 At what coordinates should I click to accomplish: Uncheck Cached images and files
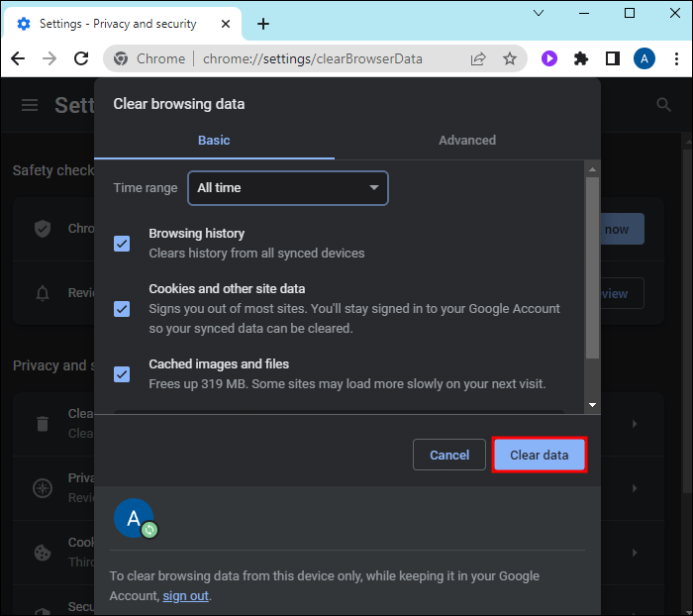(x=122, y=374)
